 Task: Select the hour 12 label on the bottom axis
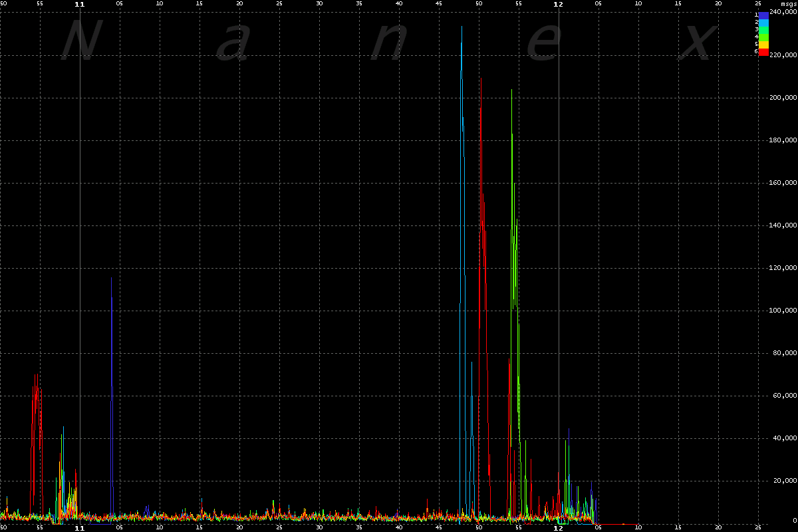[559, 528]
